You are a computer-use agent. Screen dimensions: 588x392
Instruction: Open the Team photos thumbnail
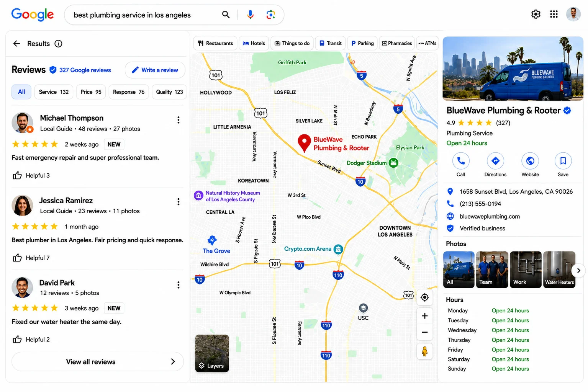(x=492, y=269)
